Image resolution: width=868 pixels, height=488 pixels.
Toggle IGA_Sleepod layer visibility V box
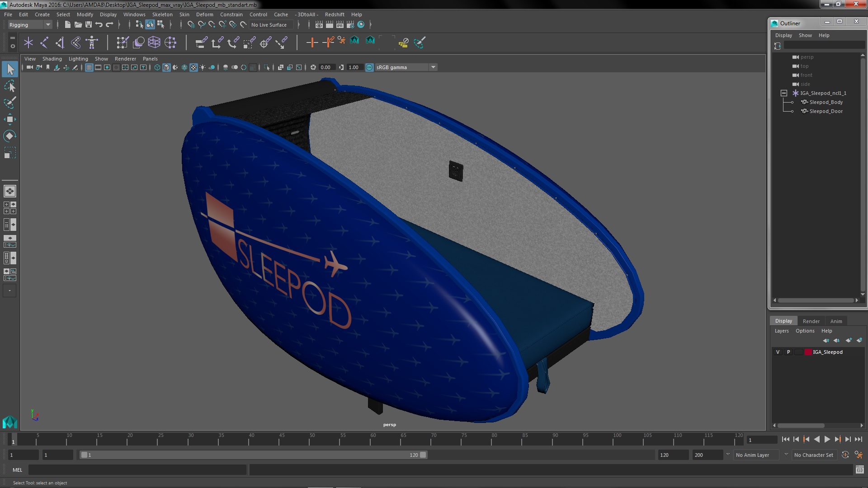[x=778, y=352]
